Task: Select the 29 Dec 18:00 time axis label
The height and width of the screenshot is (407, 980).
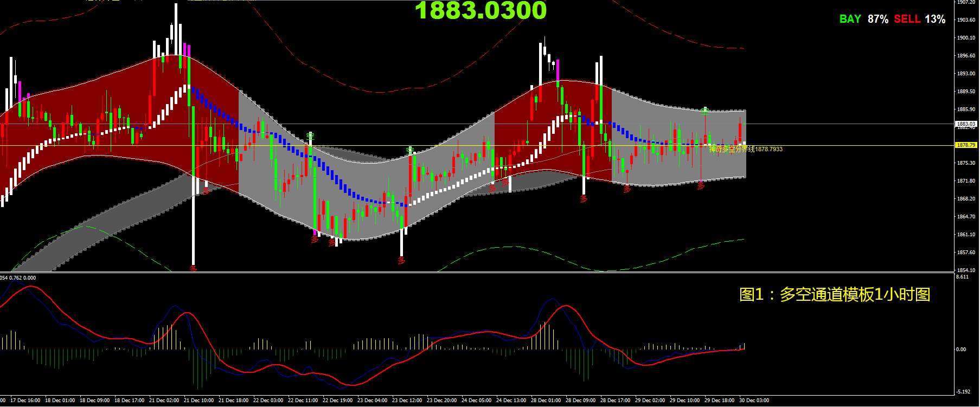Action: point(720,401)
